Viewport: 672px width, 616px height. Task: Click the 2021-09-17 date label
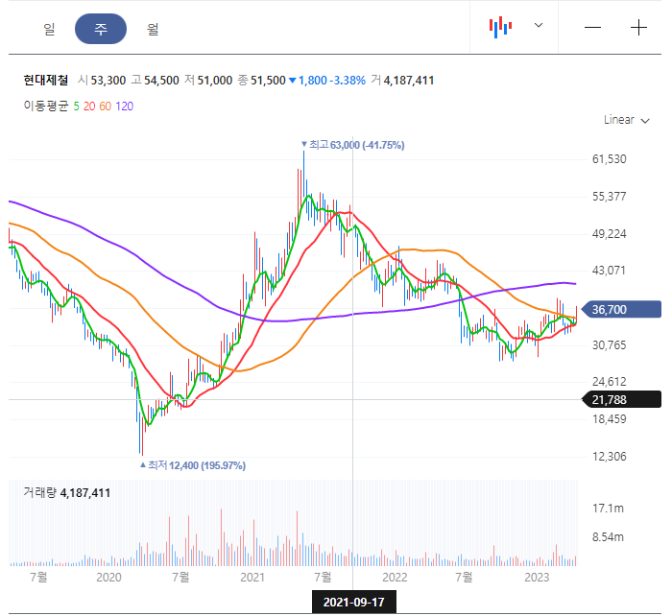[354, 602]
